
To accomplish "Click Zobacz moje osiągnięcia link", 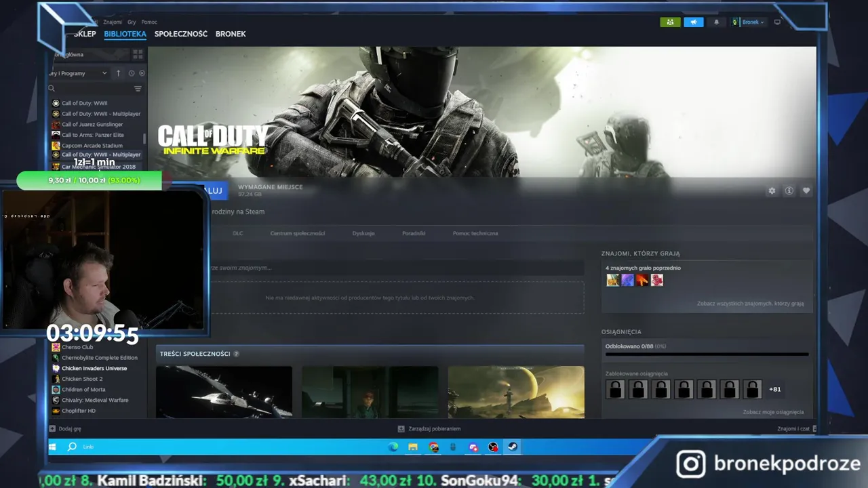I will [773, 412].
